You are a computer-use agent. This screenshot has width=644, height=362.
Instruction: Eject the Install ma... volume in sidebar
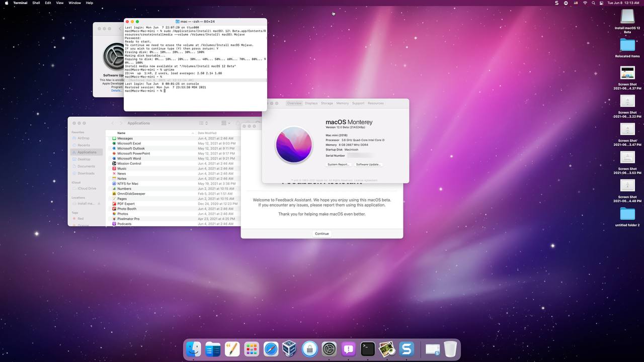[99, 204]
